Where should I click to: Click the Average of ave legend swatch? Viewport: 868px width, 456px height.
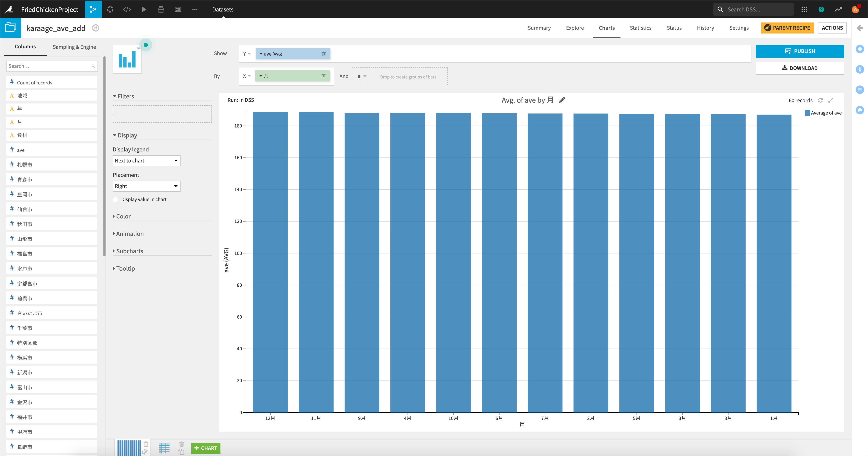(807, 113)
